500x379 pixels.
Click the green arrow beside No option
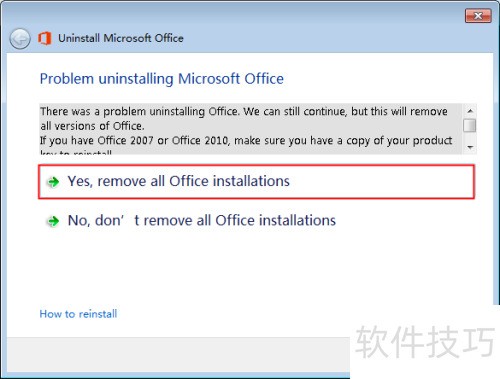53,221
